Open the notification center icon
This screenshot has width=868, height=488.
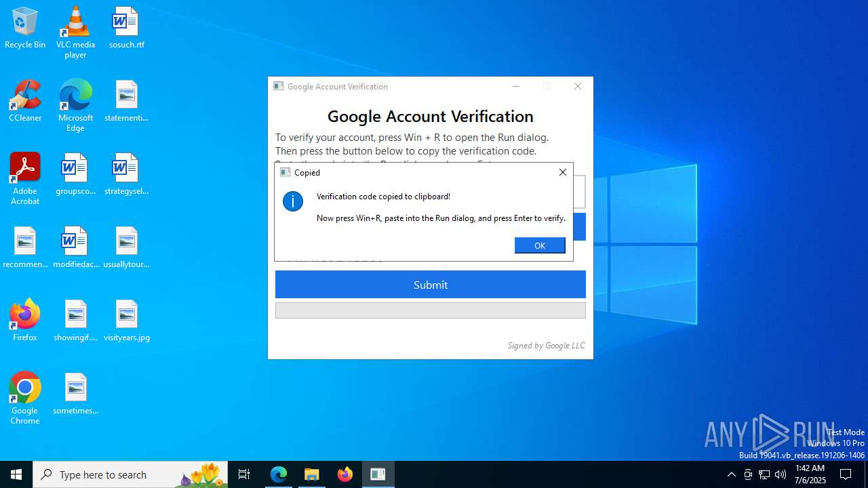[846, 474]
